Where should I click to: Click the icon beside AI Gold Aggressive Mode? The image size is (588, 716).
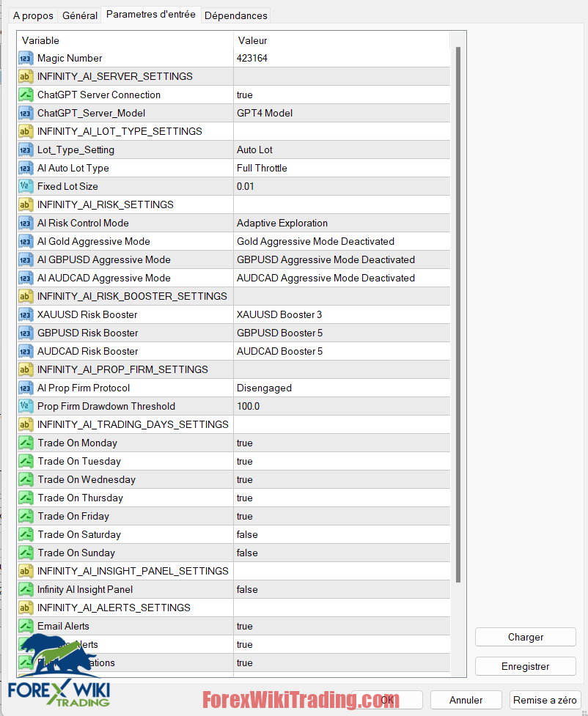pos(26,242)
